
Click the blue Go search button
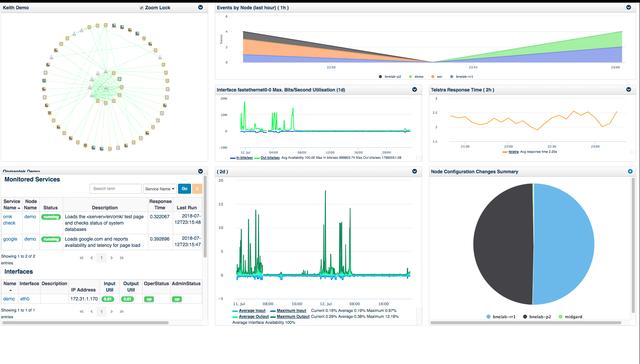click(184, 189)
